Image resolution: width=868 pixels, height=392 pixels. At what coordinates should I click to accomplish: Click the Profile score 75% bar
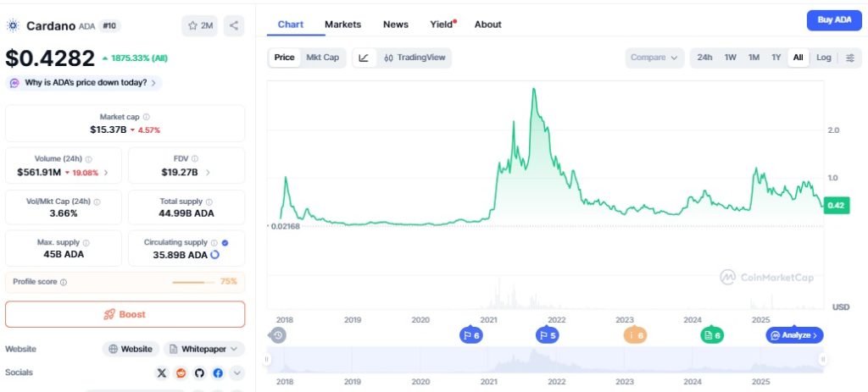(192, 282)
